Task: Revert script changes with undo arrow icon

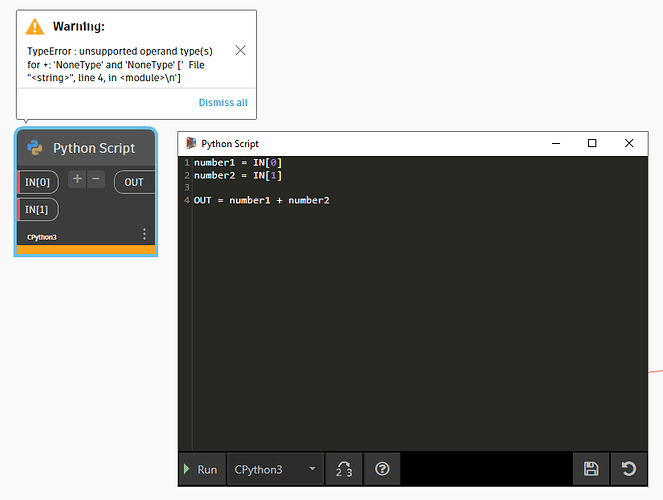Action: pos(629,469)
